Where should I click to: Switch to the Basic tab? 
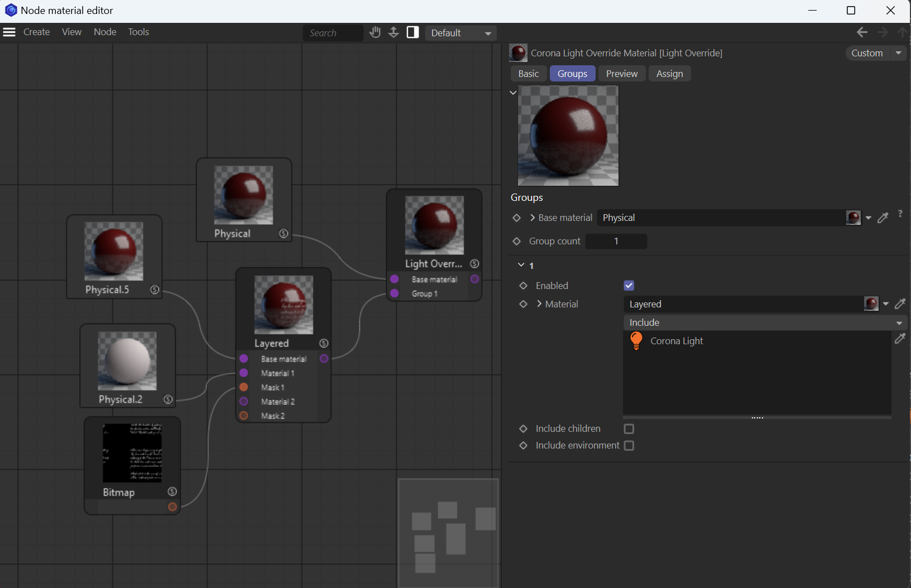click(529, 74)
